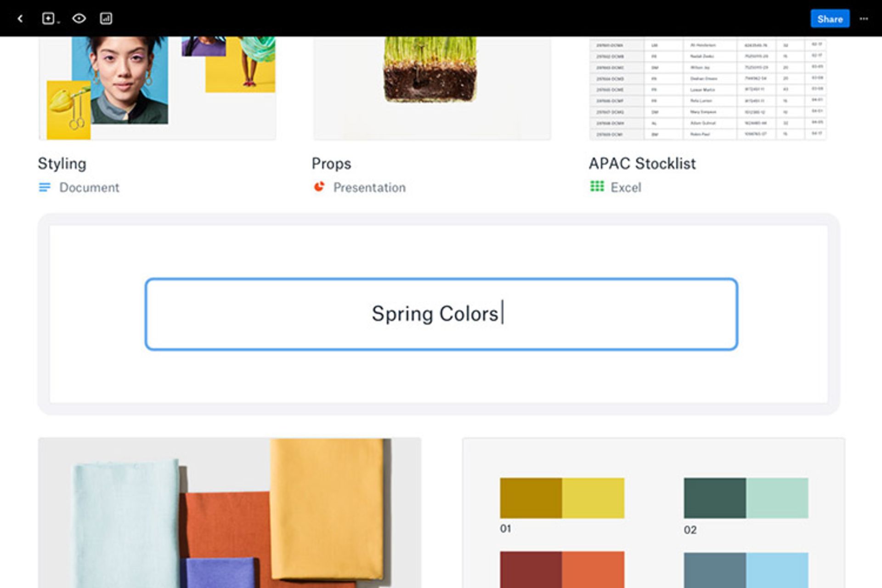Open the add content plus icon
Image resolution: width=882 pixels, height=588 pixels.
pos(49,18)
